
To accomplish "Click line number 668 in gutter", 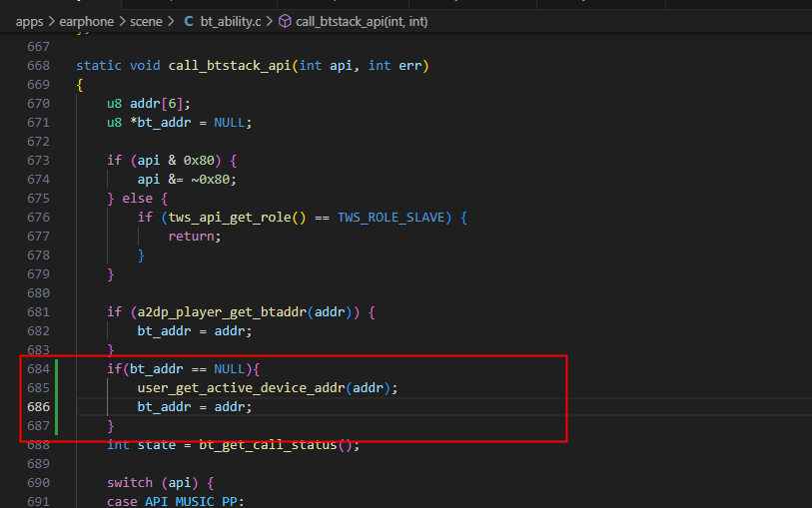I will (x=38, y=66).
